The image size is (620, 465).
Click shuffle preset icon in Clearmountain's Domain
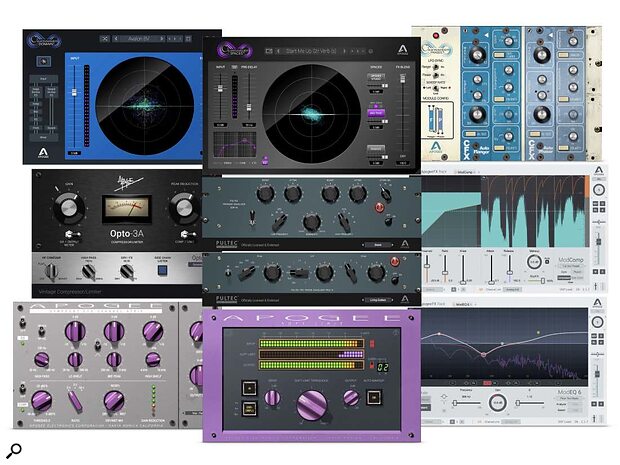tap(104, 39)
